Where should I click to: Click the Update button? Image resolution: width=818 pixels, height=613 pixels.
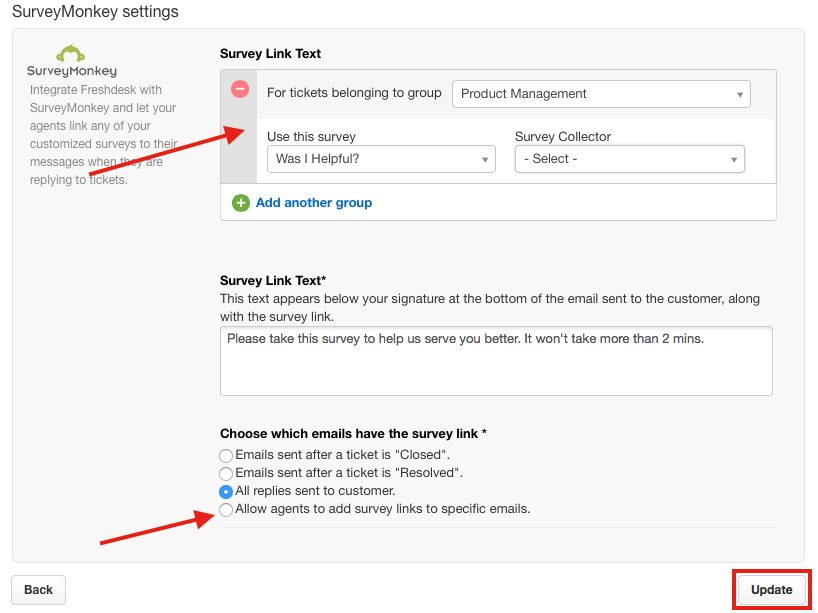(771, 590)
